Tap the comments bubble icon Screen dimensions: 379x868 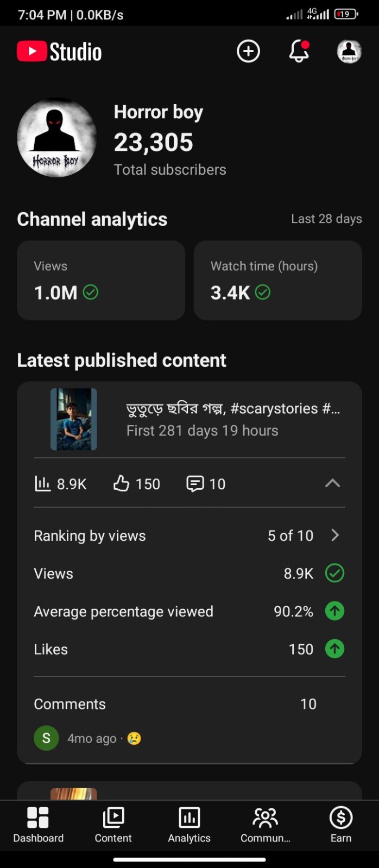tap(195, 483)
